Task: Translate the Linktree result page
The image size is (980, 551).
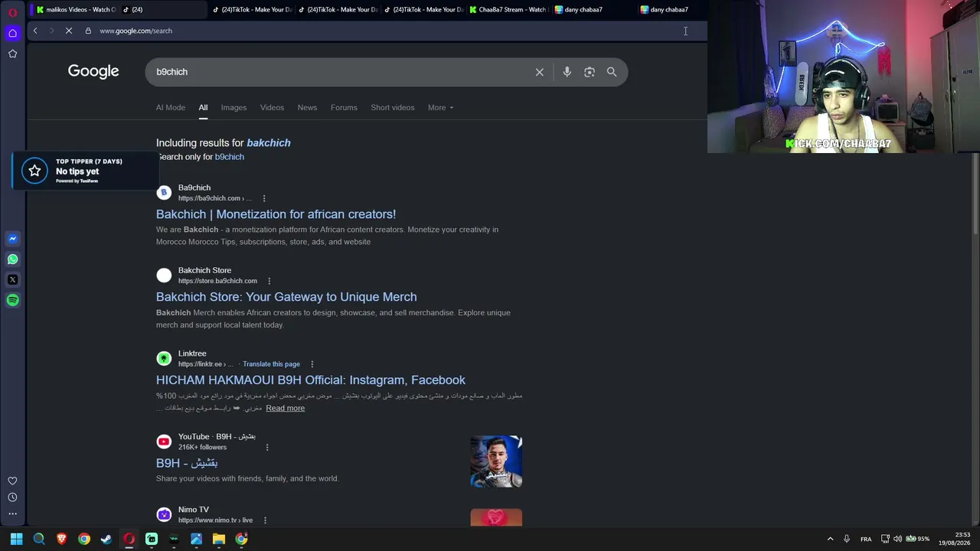Action: [271, 364]
